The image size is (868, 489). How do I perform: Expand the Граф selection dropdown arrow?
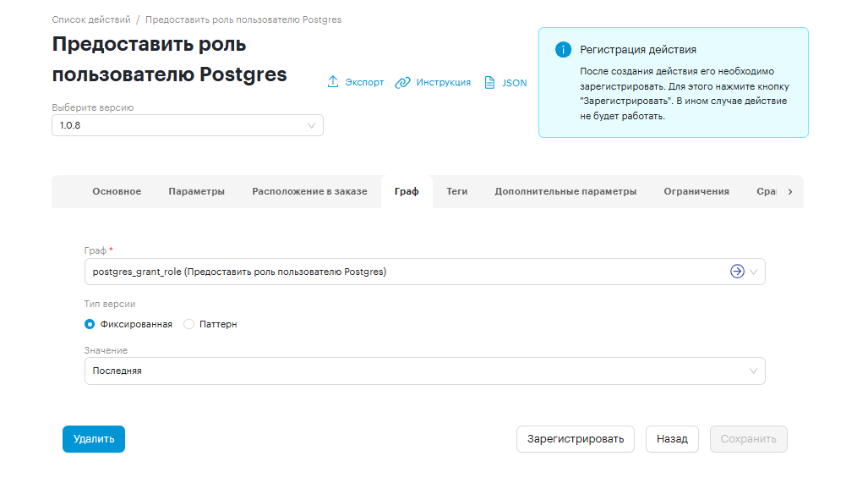(x=753, y=272)
